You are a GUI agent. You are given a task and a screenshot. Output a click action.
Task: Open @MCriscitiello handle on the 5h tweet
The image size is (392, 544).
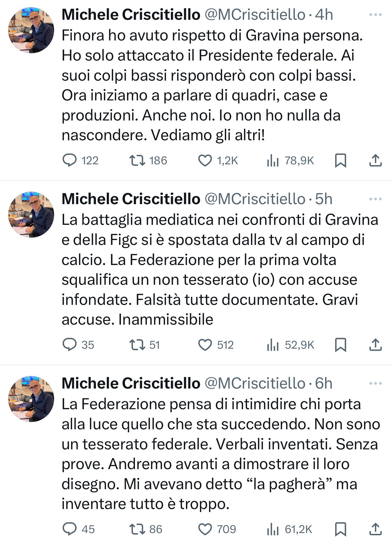pos(255,199)
